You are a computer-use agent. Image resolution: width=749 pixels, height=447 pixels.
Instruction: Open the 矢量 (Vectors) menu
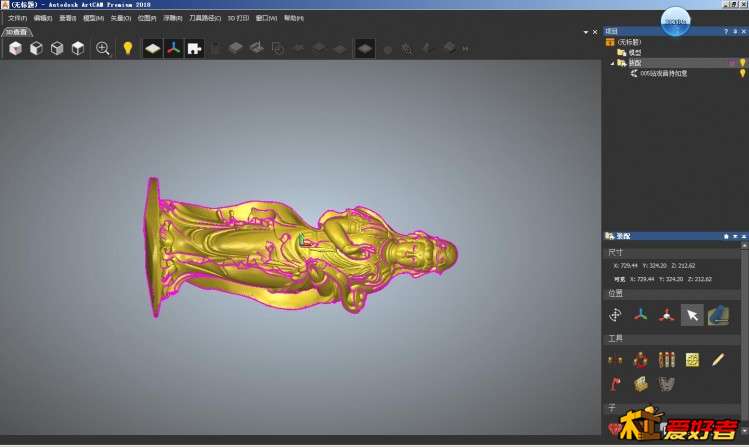pos(120,18)
